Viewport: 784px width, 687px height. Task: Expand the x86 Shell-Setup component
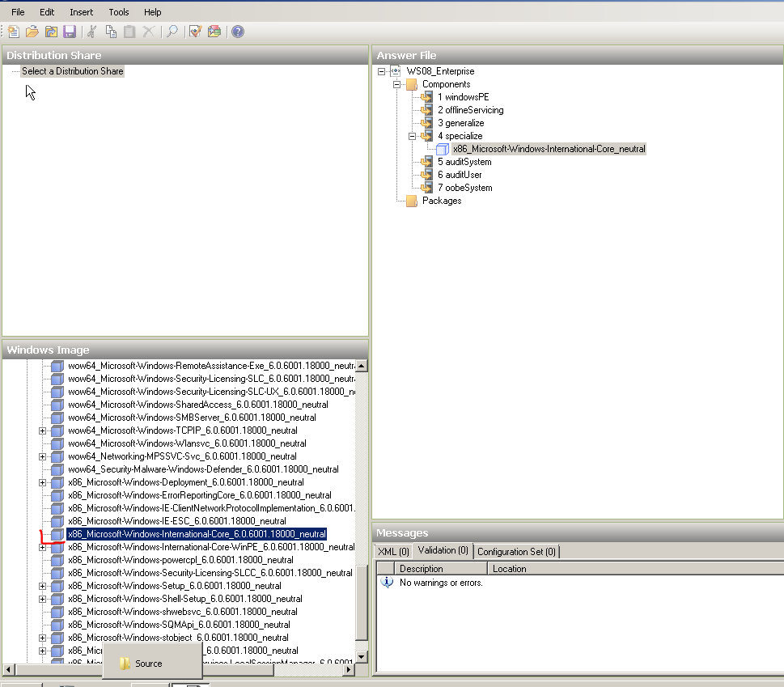(x=43, y=600)
